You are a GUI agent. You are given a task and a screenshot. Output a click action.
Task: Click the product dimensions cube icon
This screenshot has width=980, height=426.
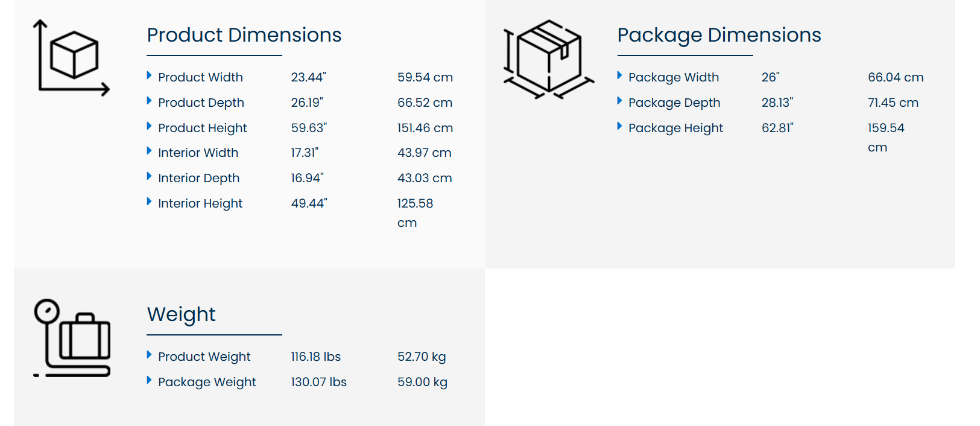tap(71, 57)
